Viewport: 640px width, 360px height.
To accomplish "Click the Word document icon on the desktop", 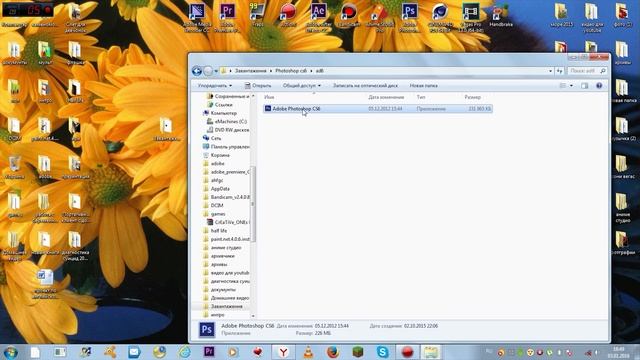I will pos(44,283).
